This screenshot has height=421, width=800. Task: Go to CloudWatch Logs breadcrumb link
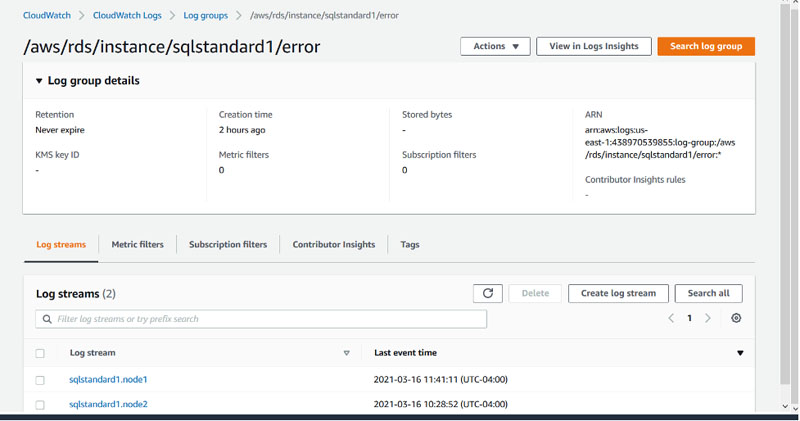pos(127,15)
